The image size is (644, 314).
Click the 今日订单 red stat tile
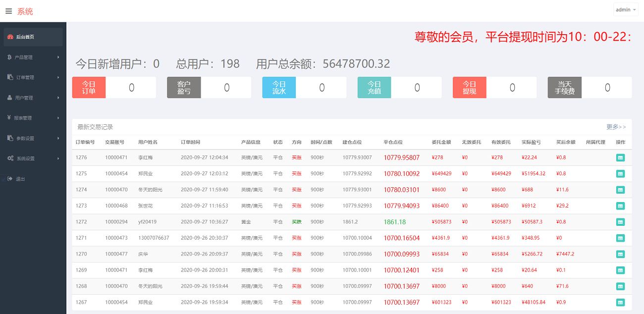(89, 88)
